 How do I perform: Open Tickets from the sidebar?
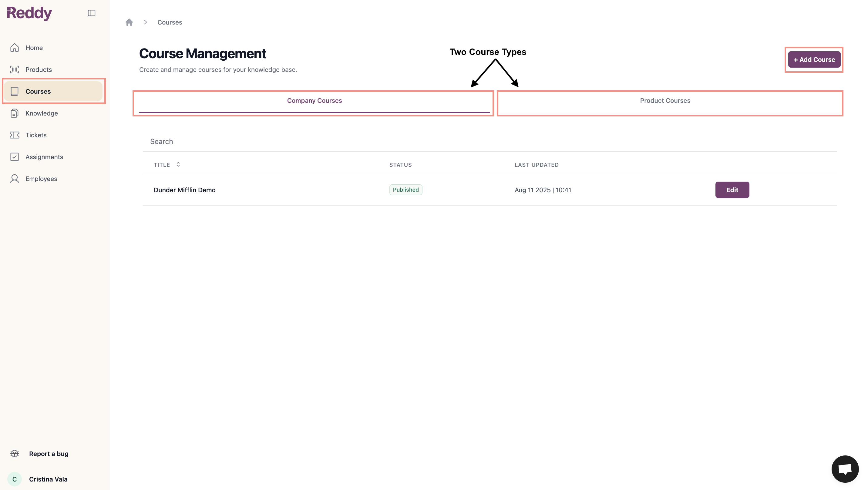pyautogui.click(x=36, y=135)
